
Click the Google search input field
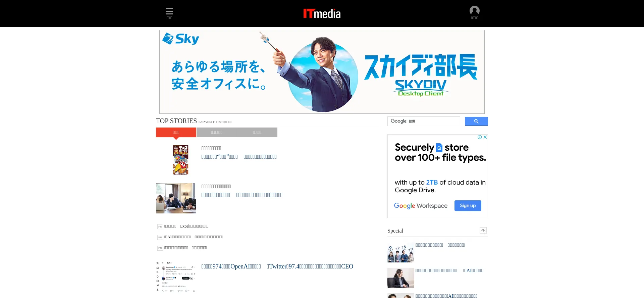pyautogui.click(x=424, y=121)
